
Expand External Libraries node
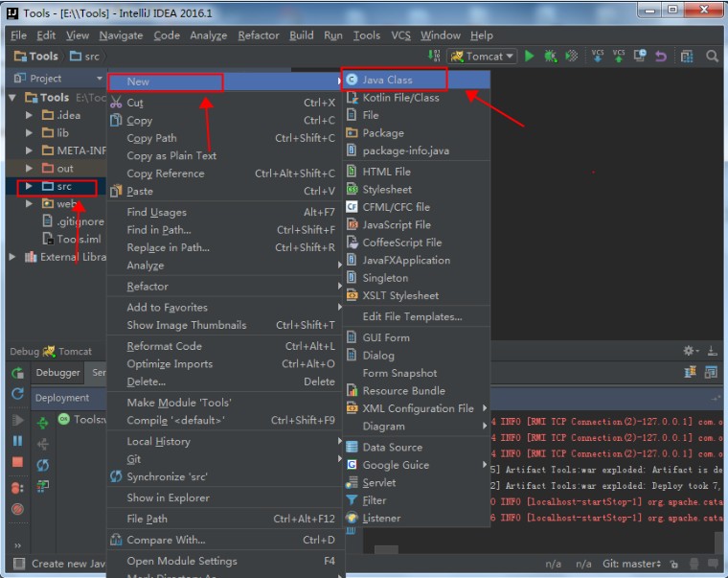click(x=12, y=257)
